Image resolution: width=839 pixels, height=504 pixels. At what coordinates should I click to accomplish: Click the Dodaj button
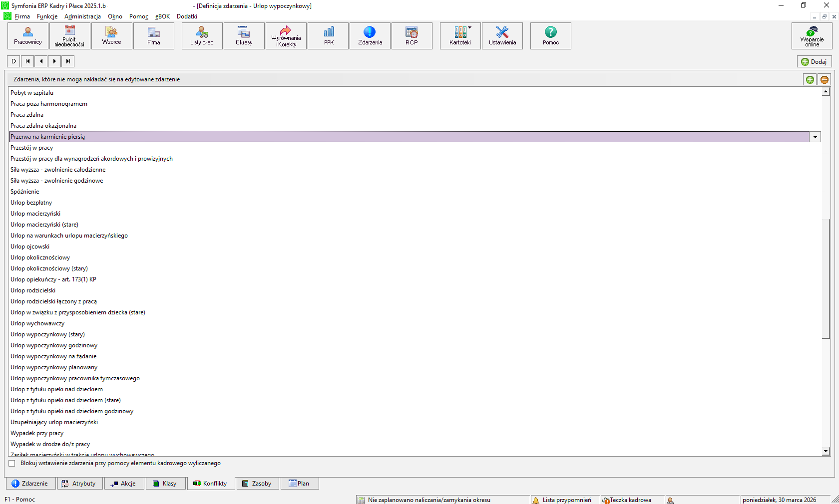[x=814, y=62]
